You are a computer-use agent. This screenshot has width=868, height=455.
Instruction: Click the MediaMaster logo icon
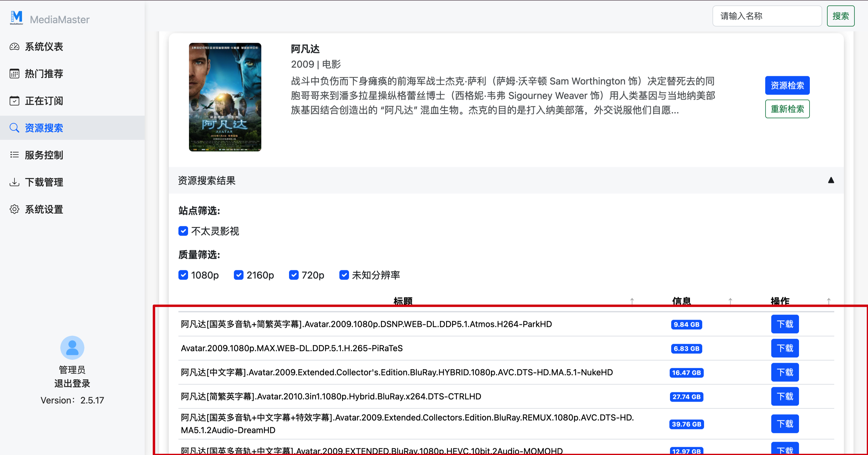pos(16,18)
